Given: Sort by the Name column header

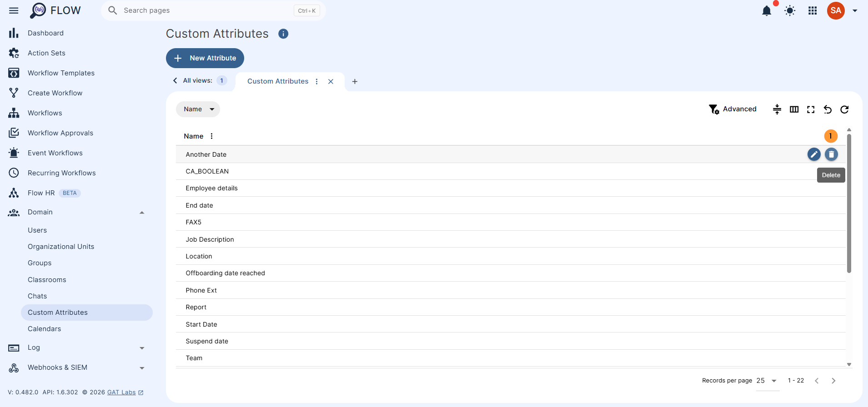Looking at the screenshot, I should tap(194, 136).
